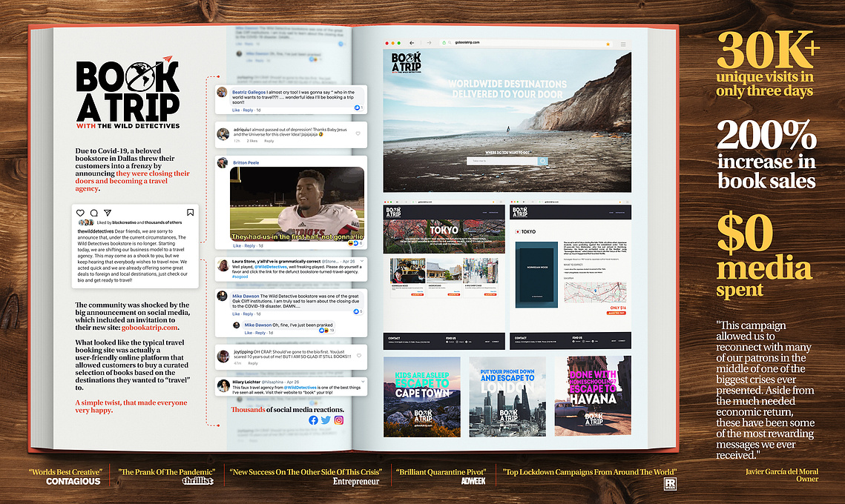Screen dimensions: 845x504
Task: Click Reply under joytipping's comment
Action: pyautogui.click(x=253, y=363)
